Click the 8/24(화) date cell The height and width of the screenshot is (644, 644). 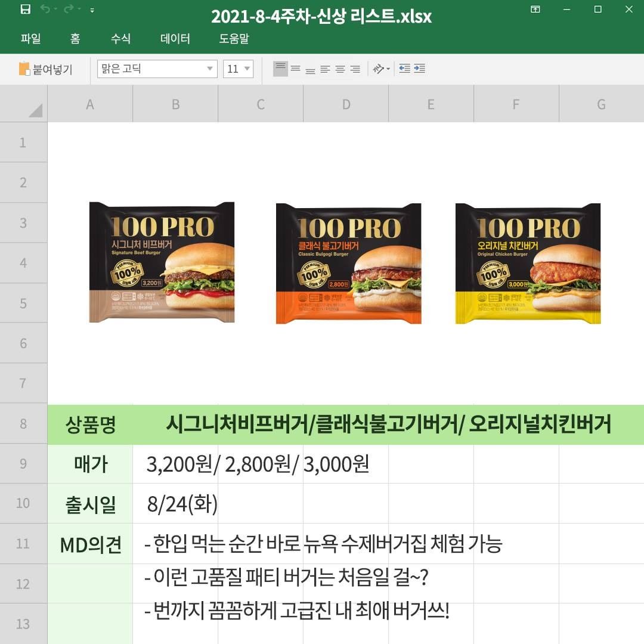coord(182,504)
